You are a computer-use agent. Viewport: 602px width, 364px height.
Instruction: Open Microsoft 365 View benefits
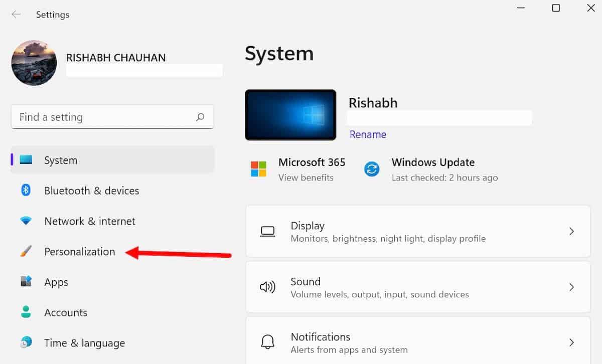tap(306, 177)
